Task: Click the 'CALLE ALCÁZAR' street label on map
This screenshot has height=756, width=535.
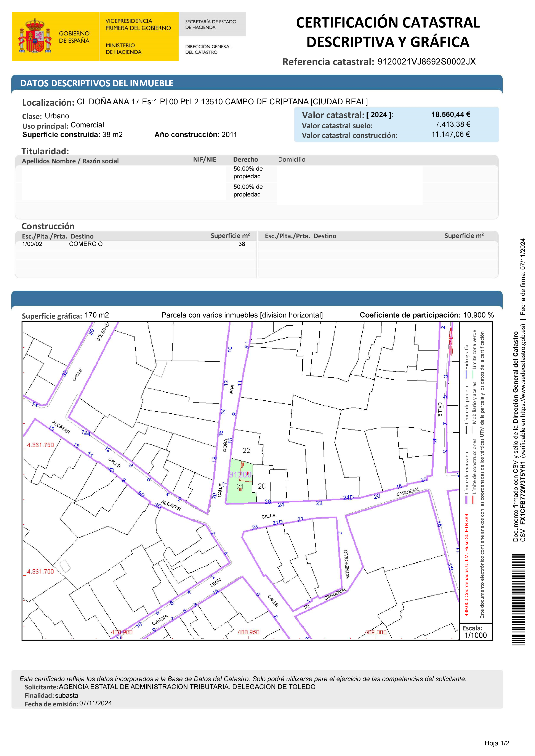Action: coord(115,462)
